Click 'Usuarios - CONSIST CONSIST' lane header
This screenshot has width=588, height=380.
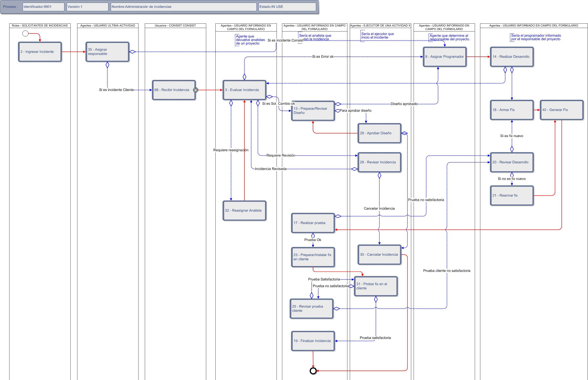[175, 26]
